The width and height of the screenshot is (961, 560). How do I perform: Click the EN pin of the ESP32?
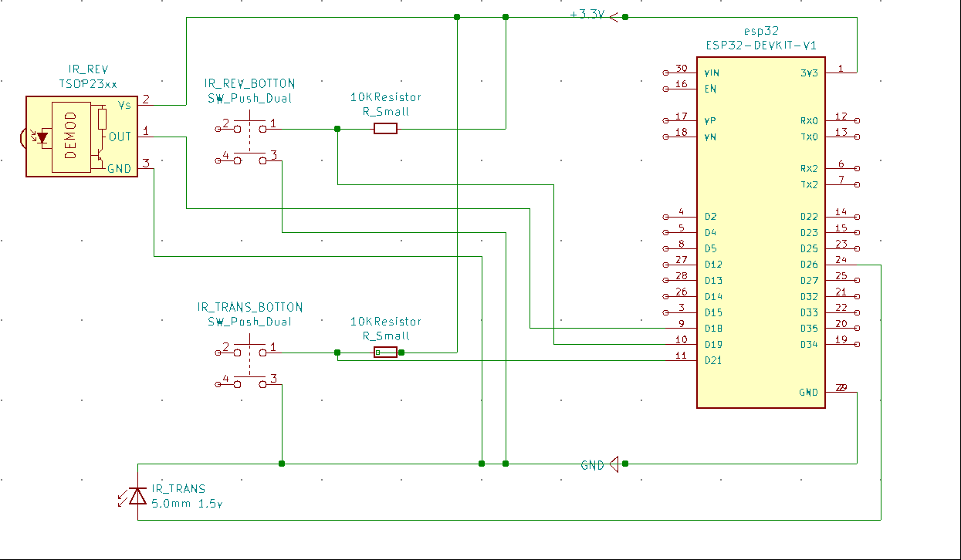[679, 87]
